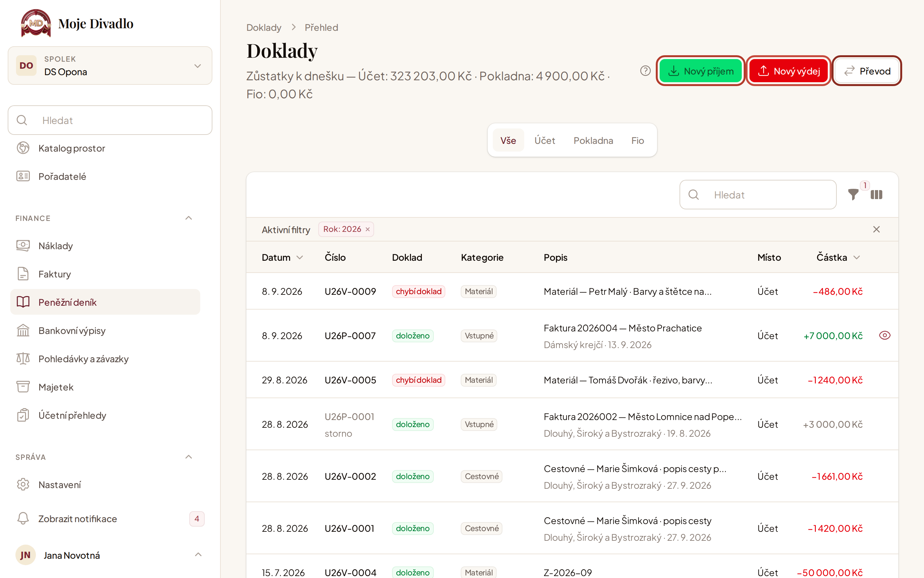The image size is (924, 578).
Task: Click the notifications bell icon
Action: pyautogui.click(x=23, y=518)
